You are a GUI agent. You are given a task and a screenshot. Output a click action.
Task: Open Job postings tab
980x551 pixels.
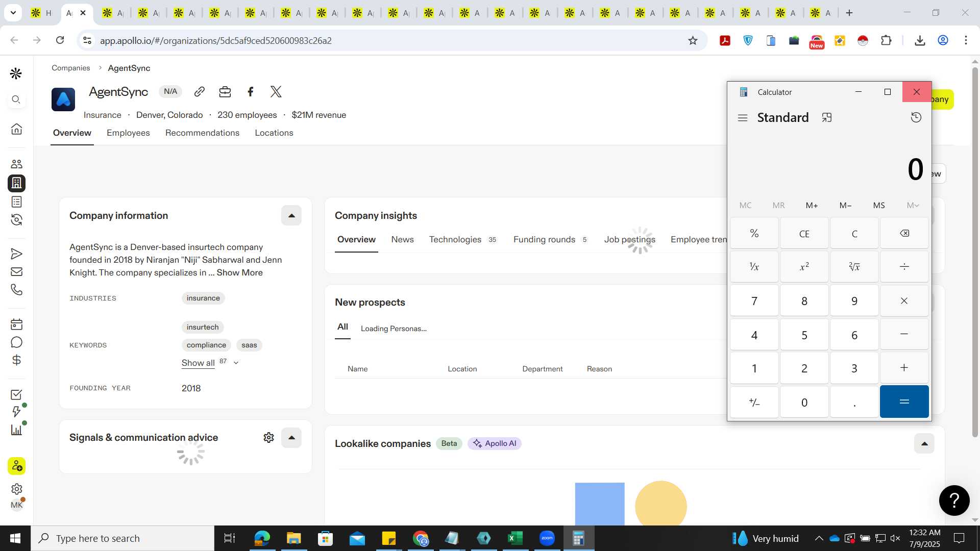click(x=630, y=239)
